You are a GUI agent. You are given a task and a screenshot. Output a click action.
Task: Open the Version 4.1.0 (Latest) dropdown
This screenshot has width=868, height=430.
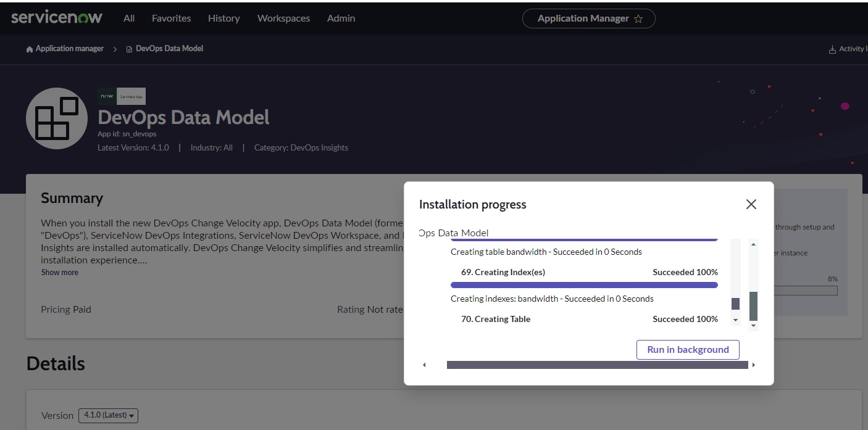click(x=108, y=415)
